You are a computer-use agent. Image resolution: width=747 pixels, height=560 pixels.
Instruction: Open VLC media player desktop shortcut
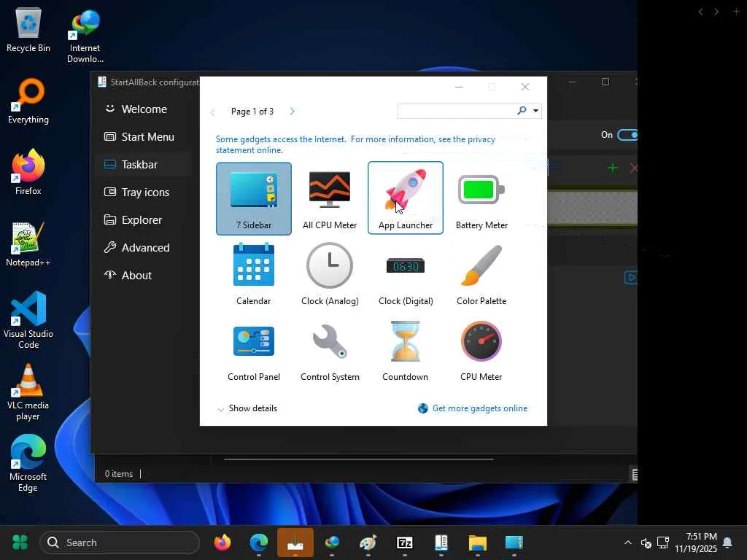(x=28, y=392)
